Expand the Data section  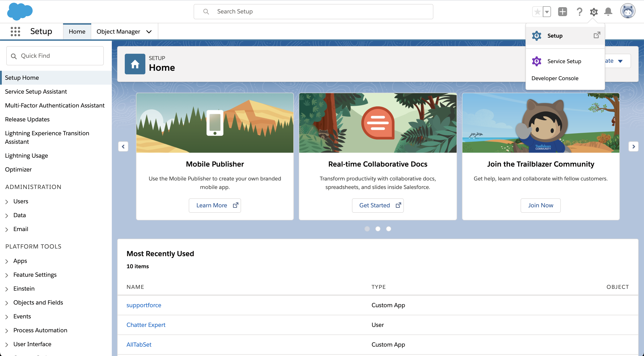(7, 216)
